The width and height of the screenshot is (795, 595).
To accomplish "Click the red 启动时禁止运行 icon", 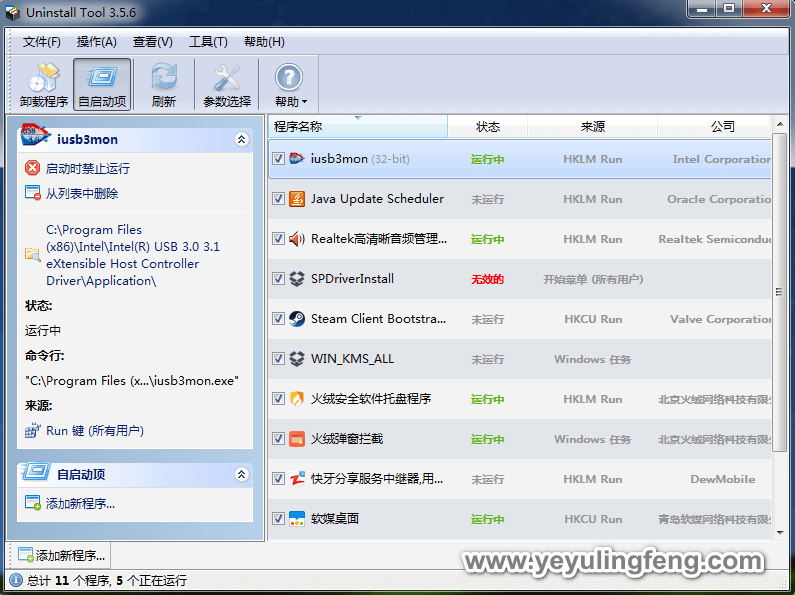I will tap(32, 168).
